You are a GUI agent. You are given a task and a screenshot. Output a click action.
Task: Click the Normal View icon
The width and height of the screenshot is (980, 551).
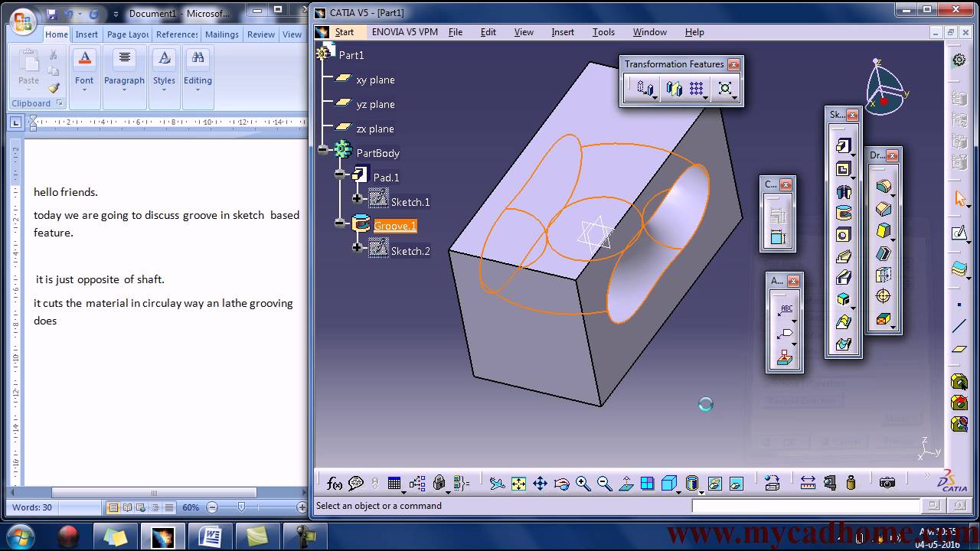point(626,483)
